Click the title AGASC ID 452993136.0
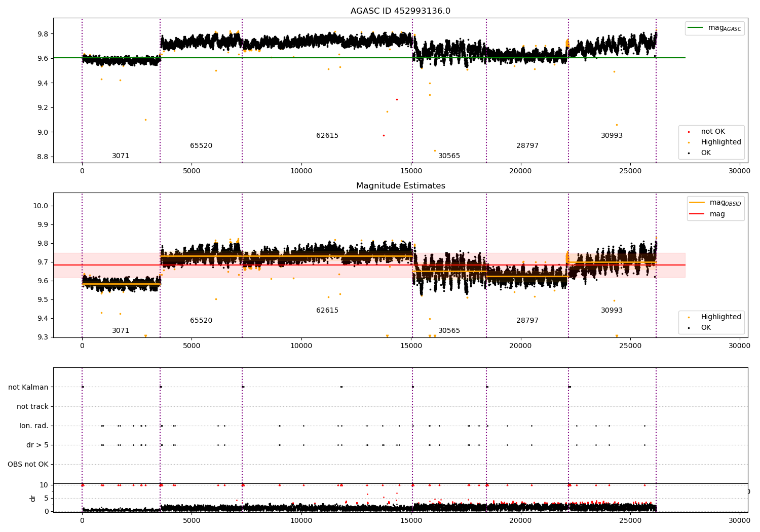760x532 pixels. pos(400,11)
